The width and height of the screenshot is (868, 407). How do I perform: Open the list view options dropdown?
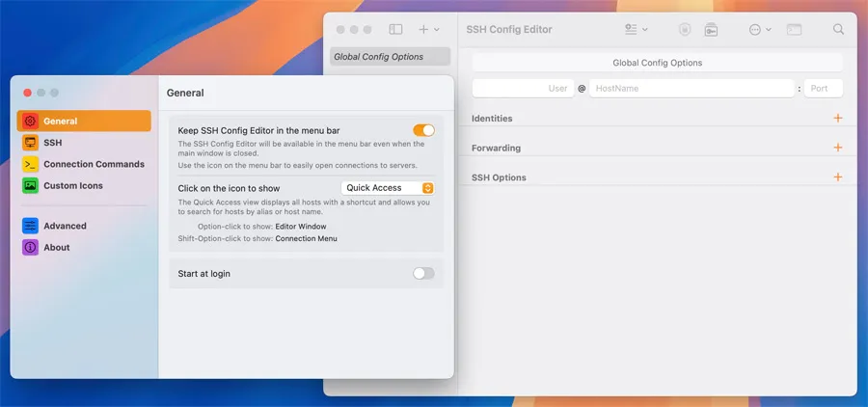(x=636, y=30)
